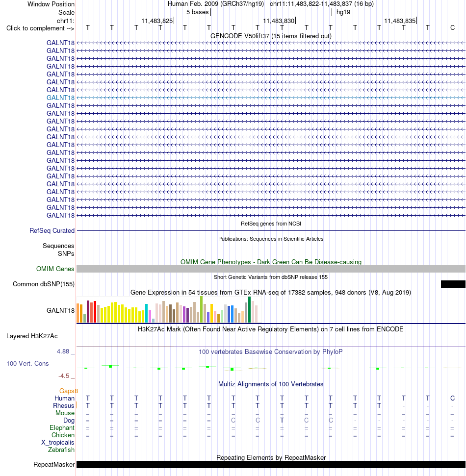Open the 'H3K27Ac Mark' track title
The image size is (466, 476).
[x=270, y=329]
